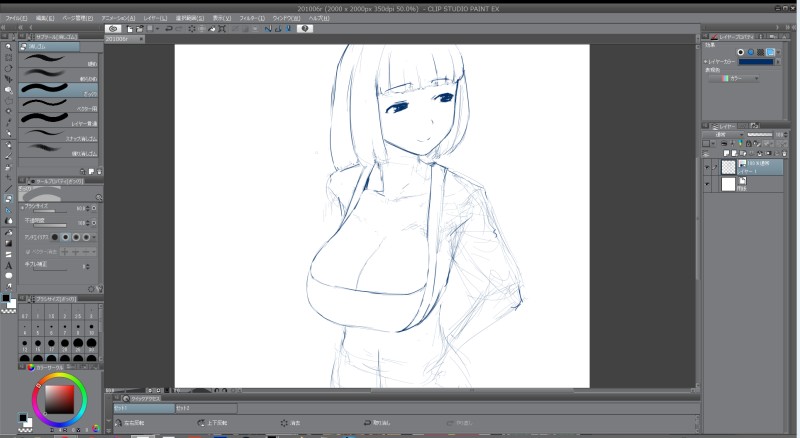Click New raster layer icon in Layer panel

pos(727,153)
